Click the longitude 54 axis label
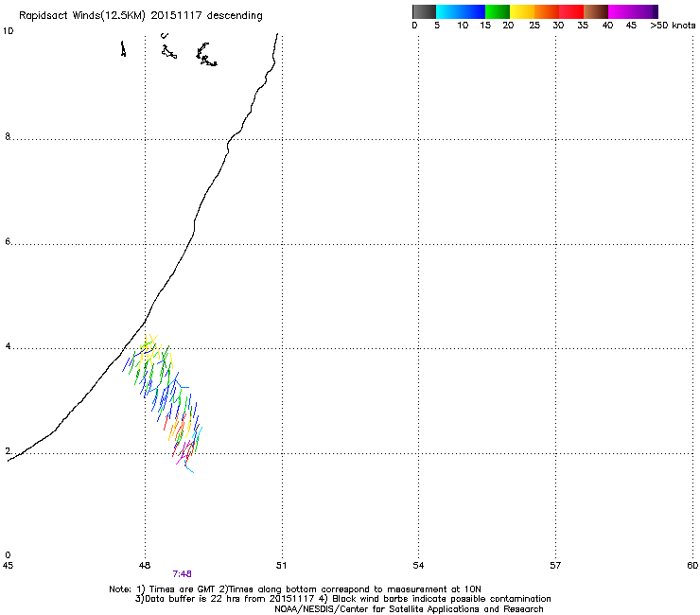700x615 pixels. coord(418,566)
